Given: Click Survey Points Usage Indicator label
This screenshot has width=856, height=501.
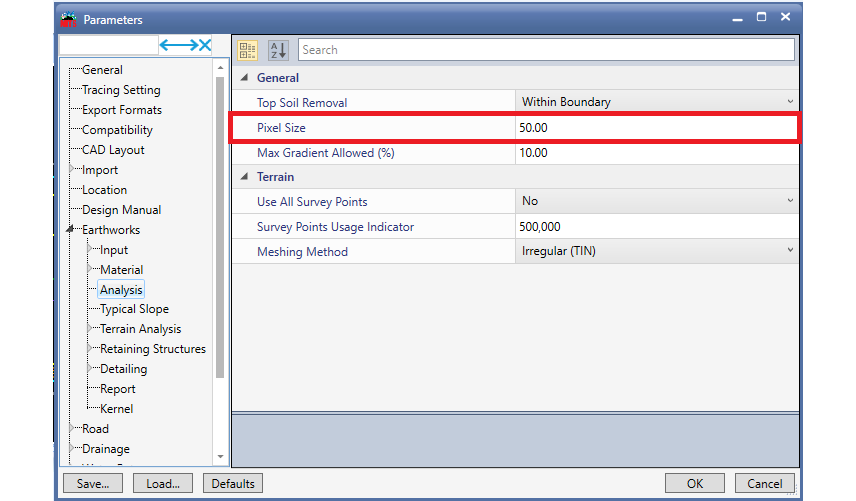Looking at the screenshot, I should click(336, 227).
